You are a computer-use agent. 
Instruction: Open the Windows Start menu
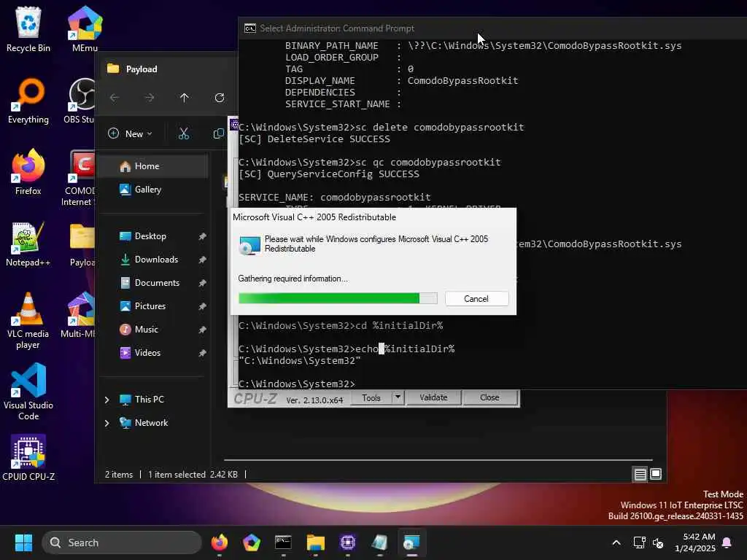click(x=23, y=542)
